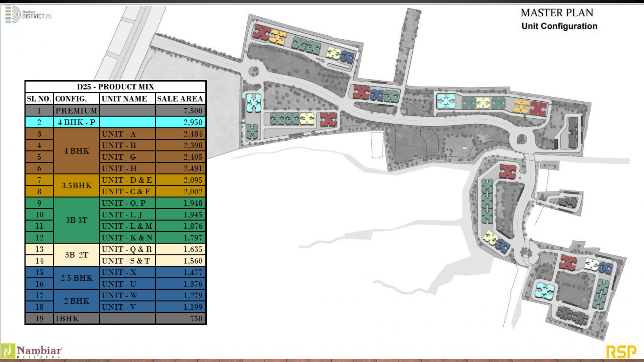
Task: Click the MASTER PLAN title
Action: (557, 13)
